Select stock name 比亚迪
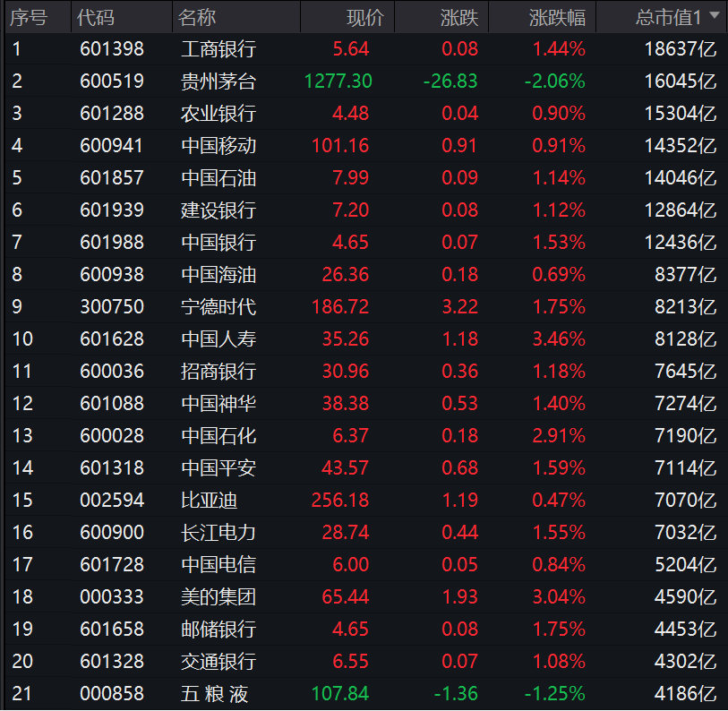 pyautogui.click(x=209, y=501)
